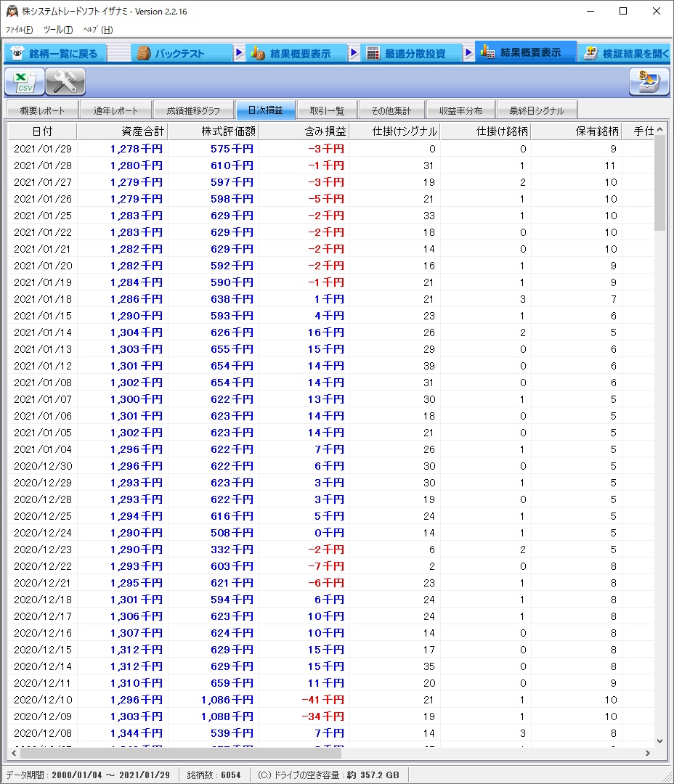Open the wrench and screwdriver settings tool

tap(65, 82)
